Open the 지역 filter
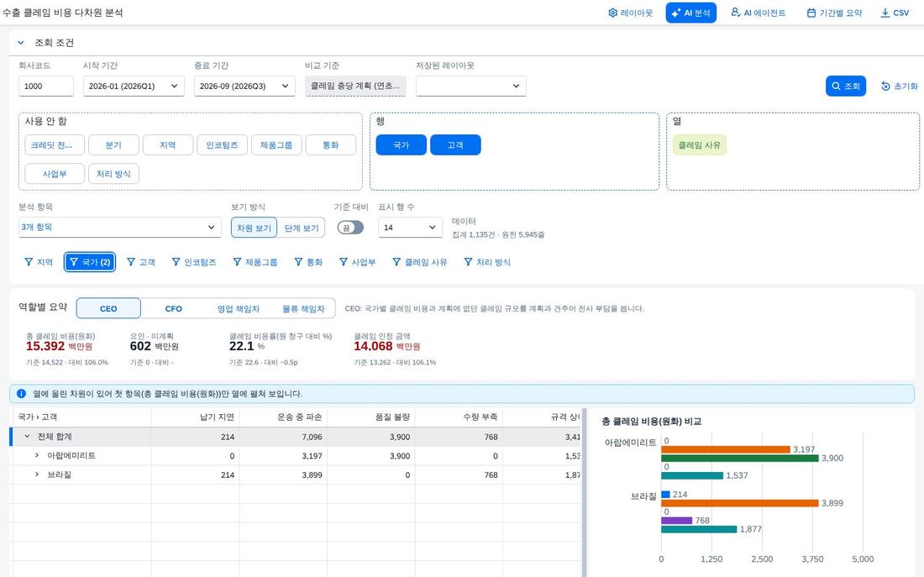Image resolution: width=924 pixels, height=577 pixels. tap(39, 262)
